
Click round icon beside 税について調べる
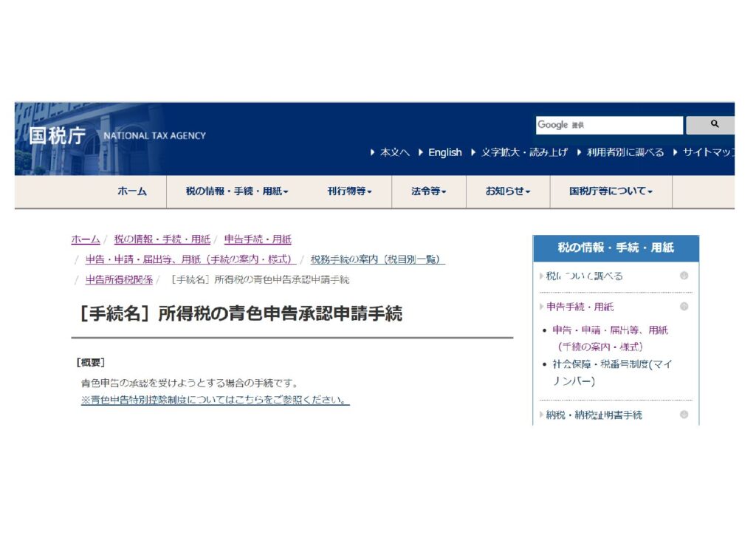click(x=684, y=276)
